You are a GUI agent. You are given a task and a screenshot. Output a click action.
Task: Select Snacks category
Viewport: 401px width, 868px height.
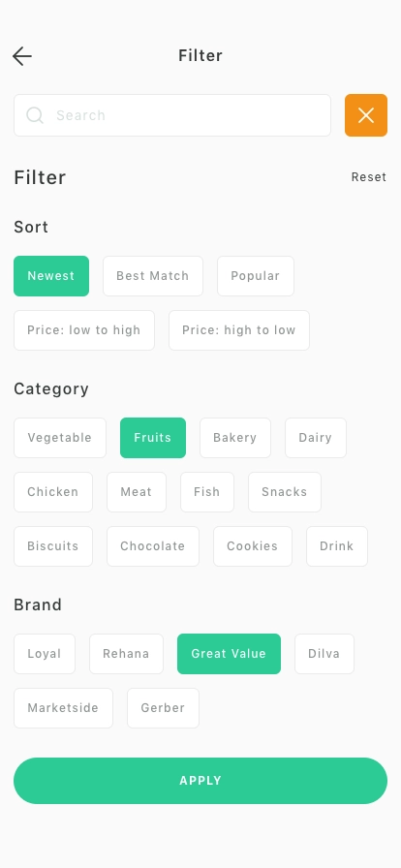coord(284,491)
